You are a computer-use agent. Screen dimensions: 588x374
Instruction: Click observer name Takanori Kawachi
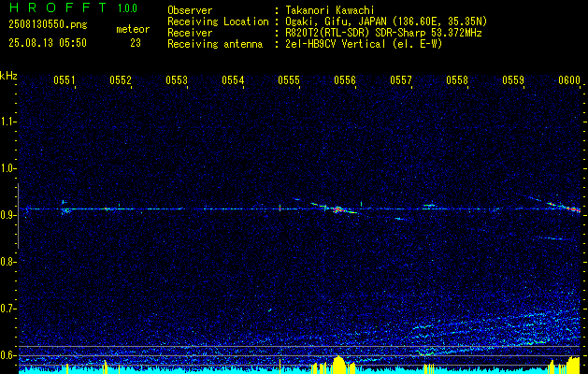coord(329,10)
